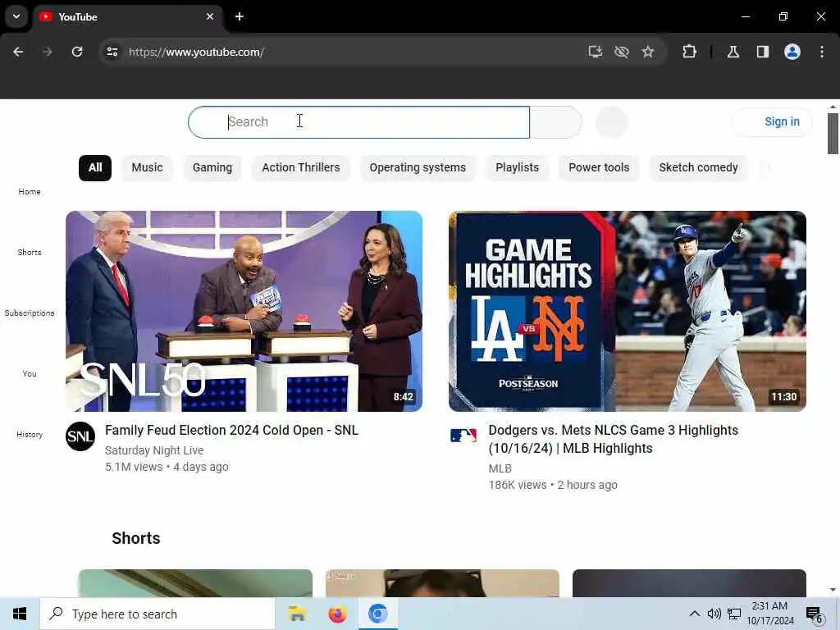Viewport: 840px width, 630px height.
Task: Select the Music filter chip
Action: [x=148, y=167]
